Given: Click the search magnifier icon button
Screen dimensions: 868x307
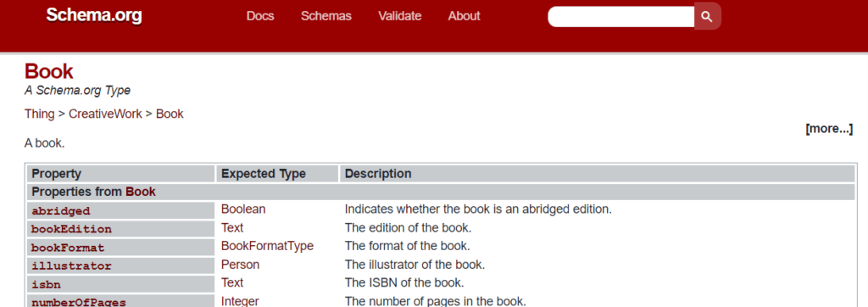Looking at the screenshot, I should 708,16.
